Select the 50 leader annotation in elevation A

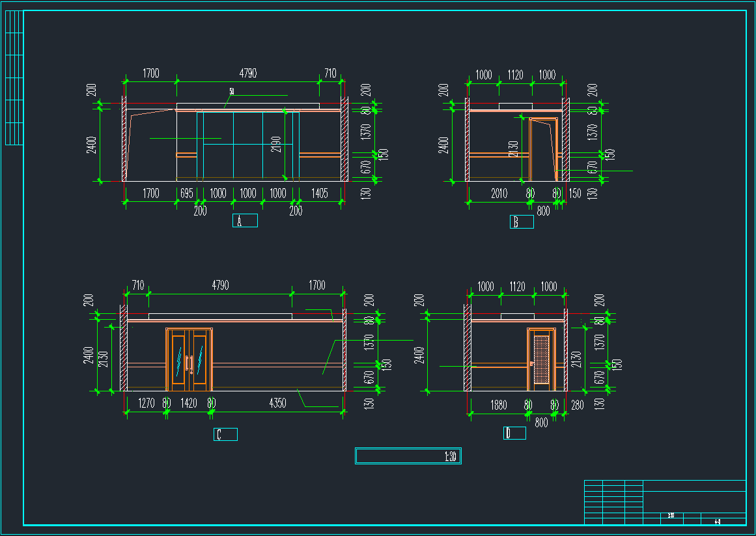(231, 91)
